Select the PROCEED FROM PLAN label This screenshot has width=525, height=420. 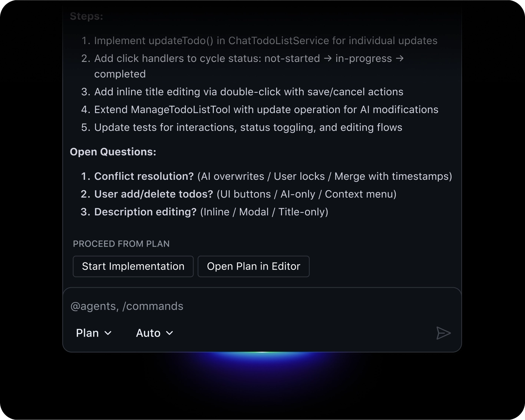121,244
